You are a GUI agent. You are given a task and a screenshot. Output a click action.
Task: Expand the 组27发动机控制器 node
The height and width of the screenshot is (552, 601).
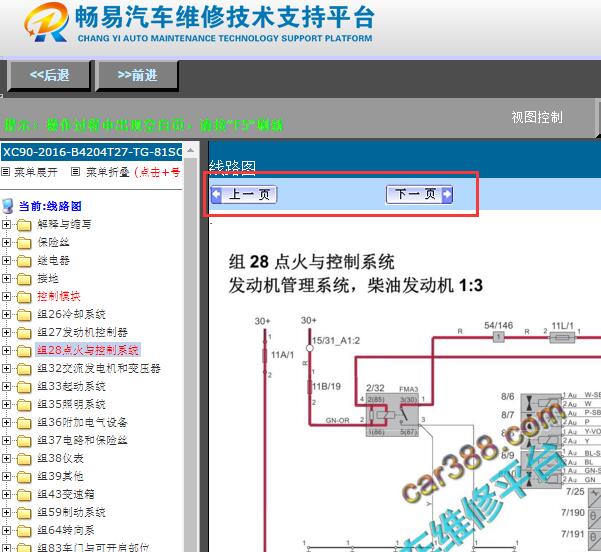[x=6, y=332]
